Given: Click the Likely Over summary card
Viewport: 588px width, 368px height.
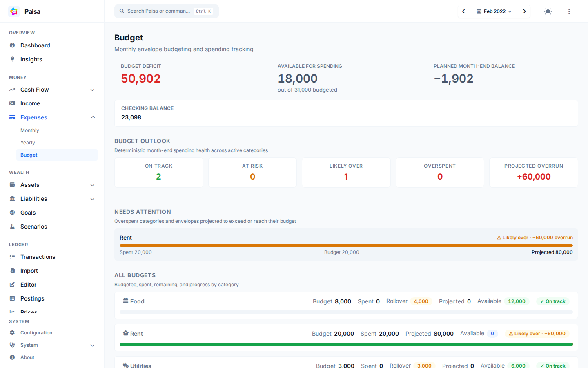Looking at the screenshot, I should 346,173.
